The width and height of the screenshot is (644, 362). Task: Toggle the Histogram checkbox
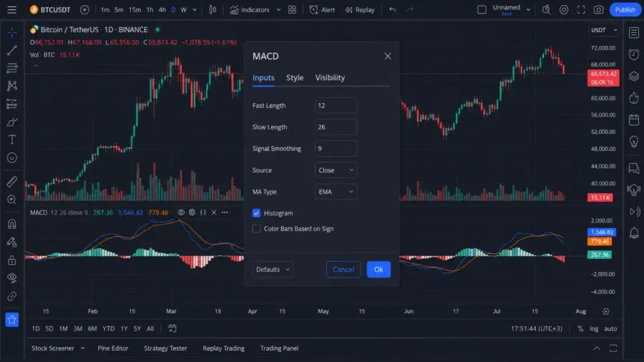tap(256, 213)
